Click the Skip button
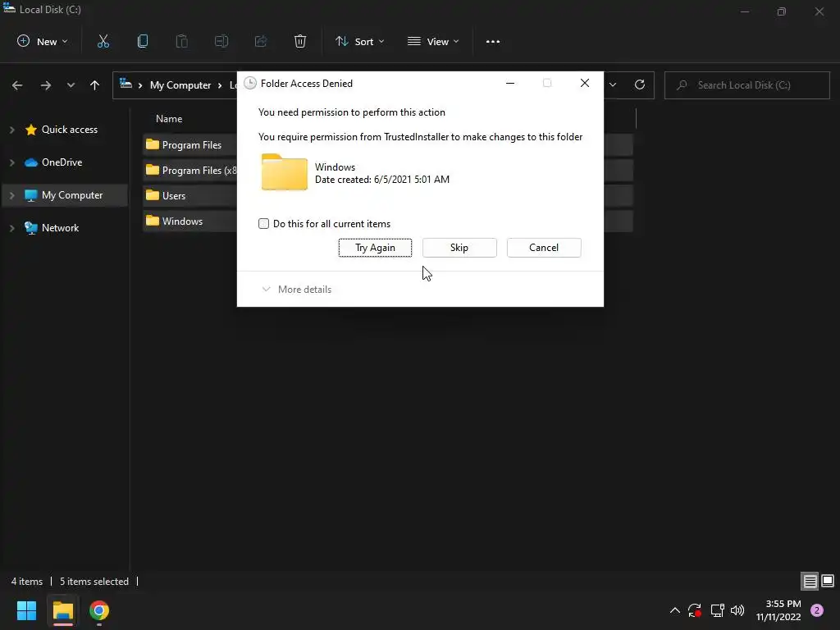Viewport: 840px width, 630px height. [x=459, y=248]
